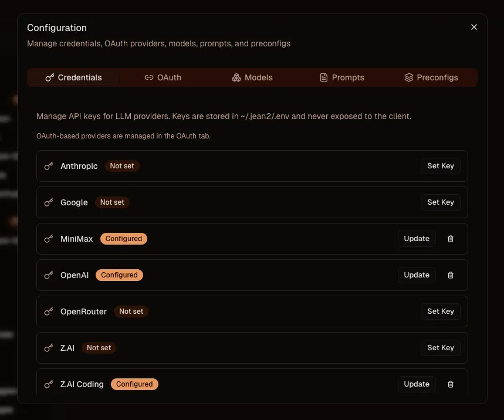Click the OpenAI provider name
Viewport: 504px width, 420px height.
coord(75,275)
